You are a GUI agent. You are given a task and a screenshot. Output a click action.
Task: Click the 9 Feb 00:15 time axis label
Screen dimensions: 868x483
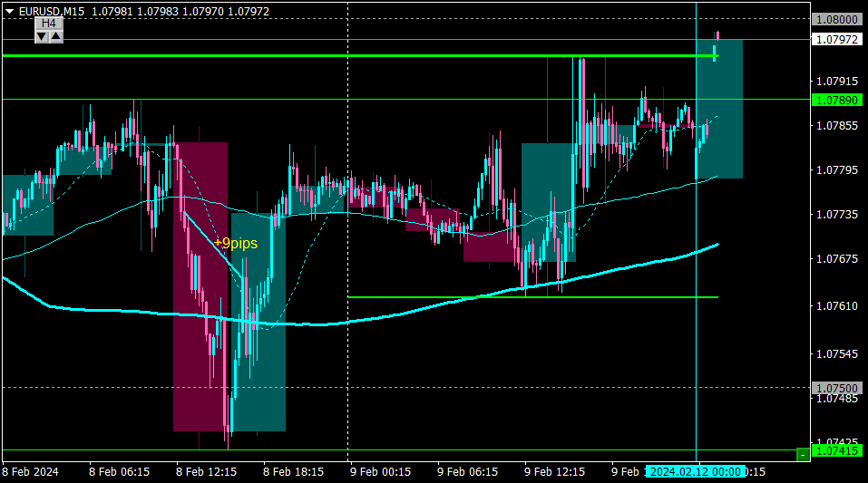380,472
